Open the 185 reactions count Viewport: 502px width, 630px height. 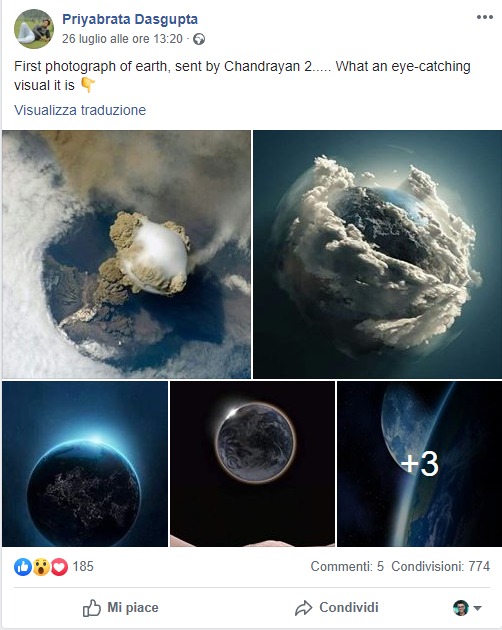coord(83,567)
